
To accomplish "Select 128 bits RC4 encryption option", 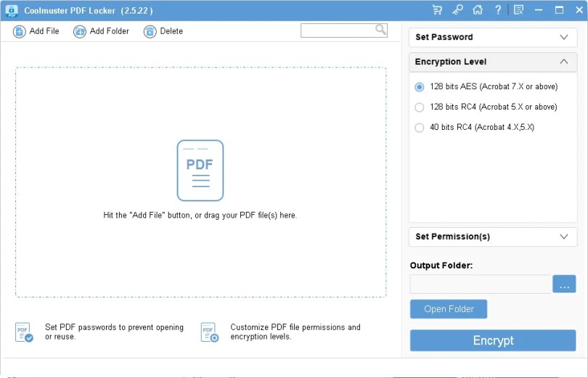I will click(486, 107).
